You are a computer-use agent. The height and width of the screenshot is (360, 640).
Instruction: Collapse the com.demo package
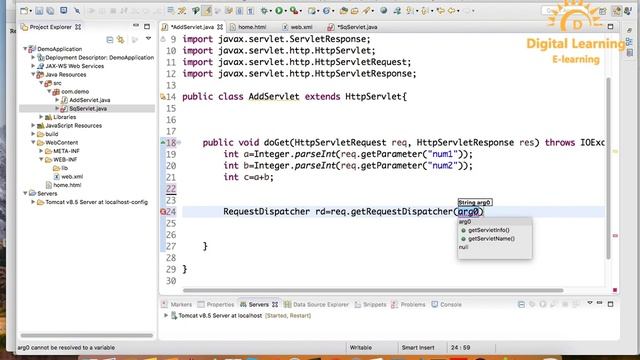tap(49, 91)
